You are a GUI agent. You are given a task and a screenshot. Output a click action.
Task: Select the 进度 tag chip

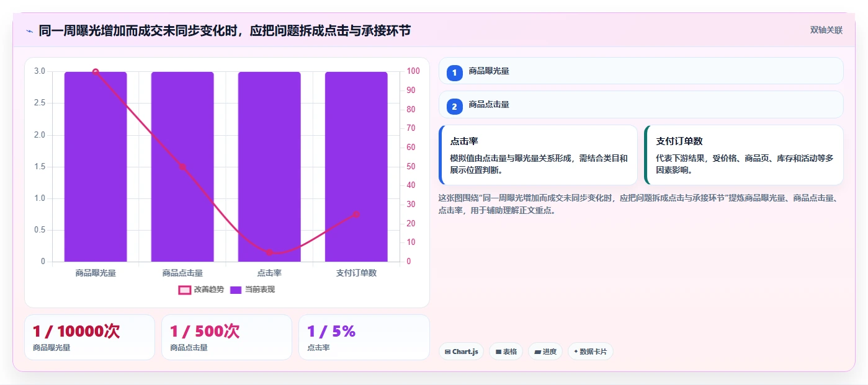coord(545,352)
